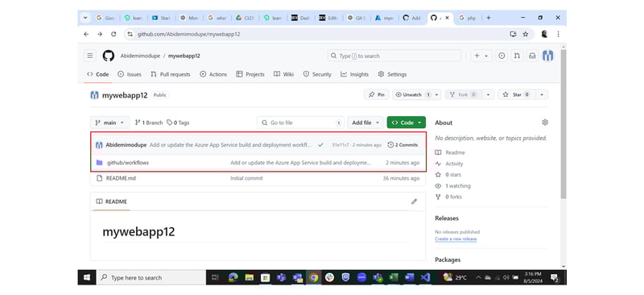
Task: Pin the mywebapp12 repository
Action: [x=376, y=94]
